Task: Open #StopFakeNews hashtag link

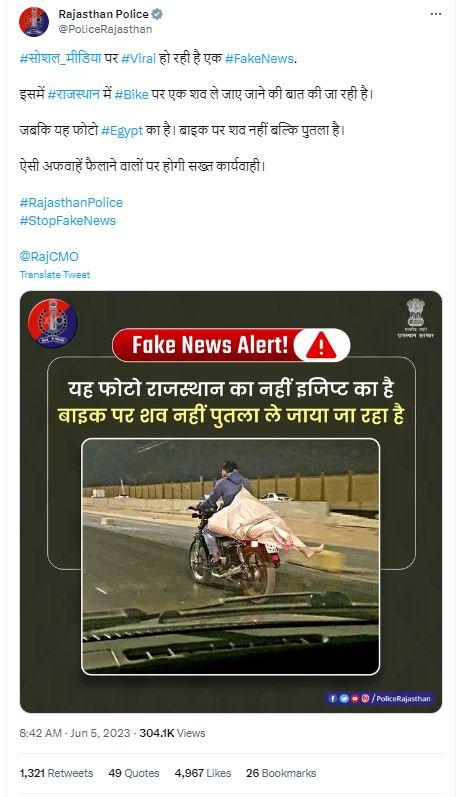Action: coord(68,221)
